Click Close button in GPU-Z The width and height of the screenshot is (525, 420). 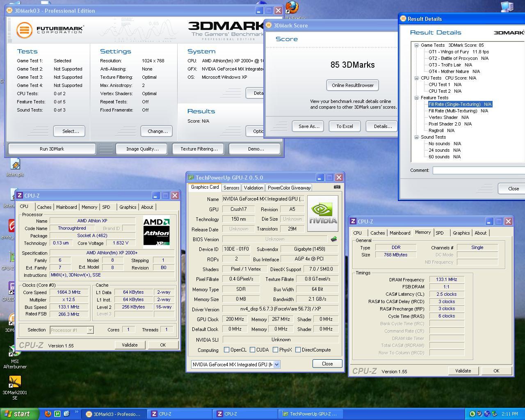click(327, 364)
